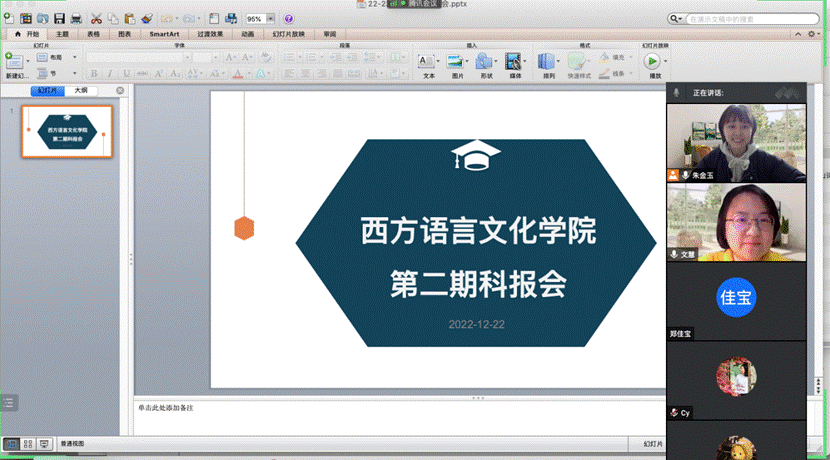Viewport: 830px width, 460px height.
Task: Click the Format Painter brush icon
Action: tap(146, 18)
